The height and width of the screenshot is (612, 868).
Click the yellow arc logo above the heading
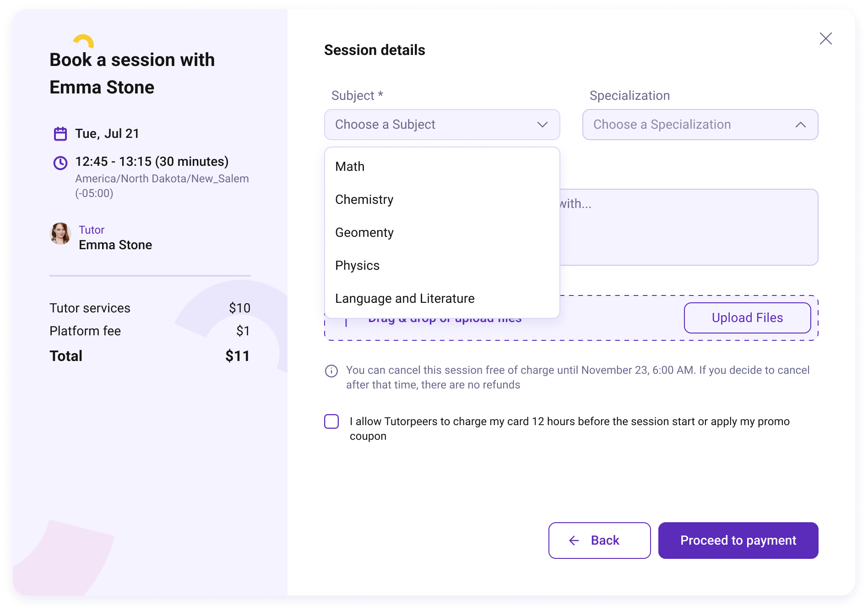coord(84,41)
